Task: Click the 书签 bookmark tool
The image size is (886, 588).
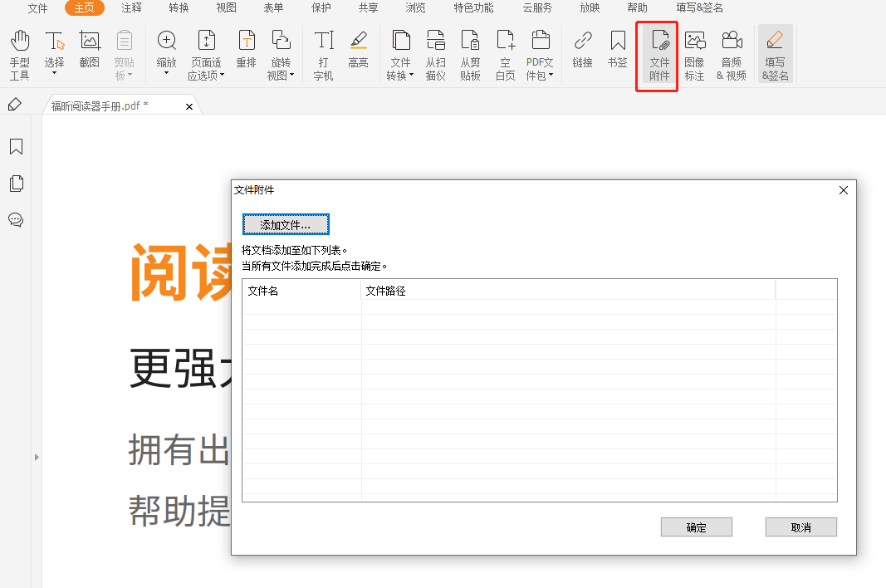Action: tap(617, 52)
